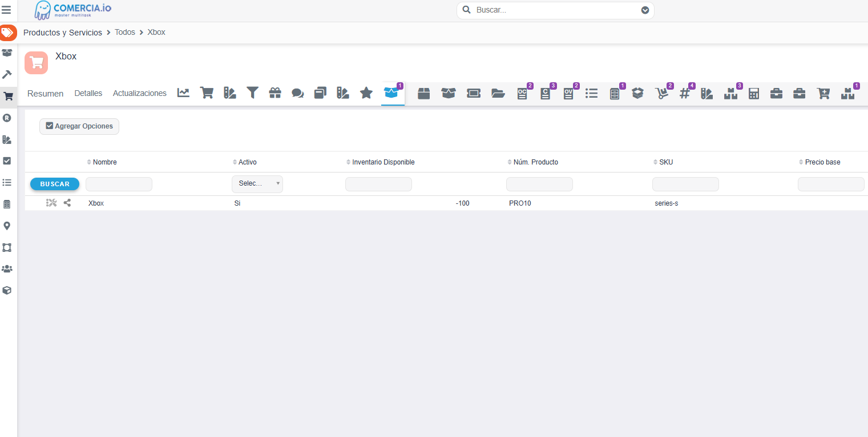868x437 pixels.
Task: Click the open folder tab icon
Action: pos(498,93)
